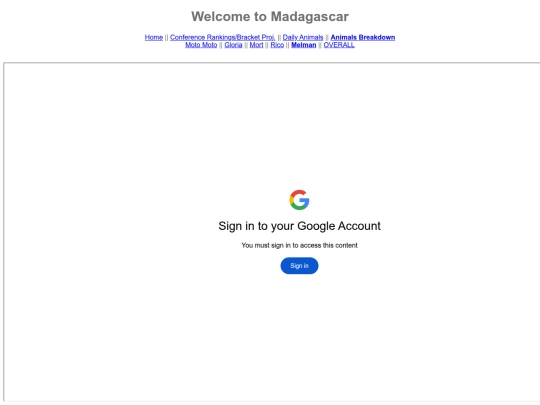Select the Mort link
The height and width of the screenshot is (405, 540).
coord(256,45)
